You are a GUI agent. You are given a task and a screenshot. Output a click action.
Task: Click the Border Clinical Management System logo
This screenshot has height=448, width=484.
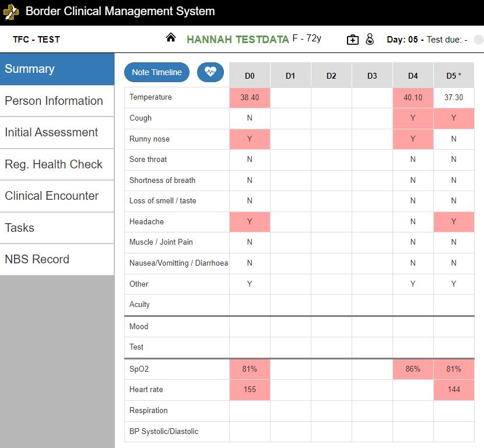(x=11, y=12)
